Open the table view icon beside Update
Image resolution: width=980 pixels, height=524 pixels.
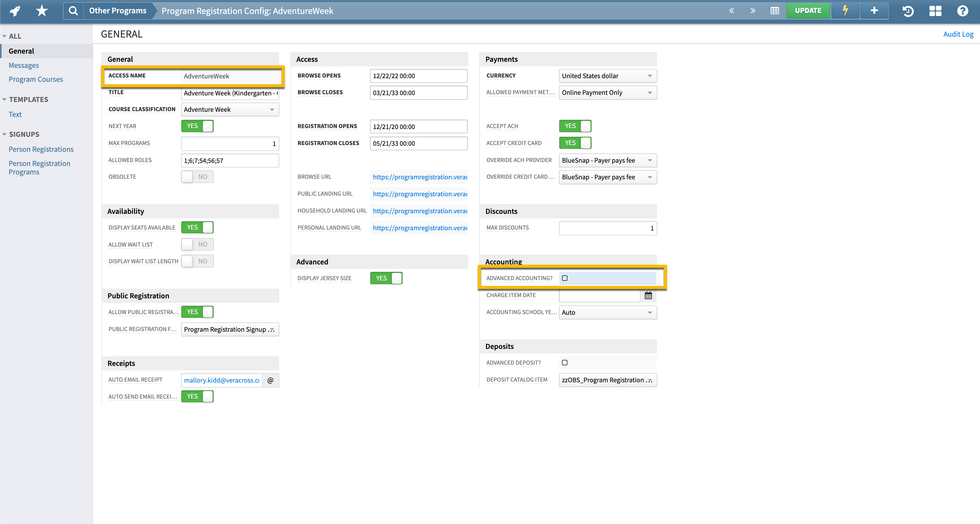pos(775,11)
